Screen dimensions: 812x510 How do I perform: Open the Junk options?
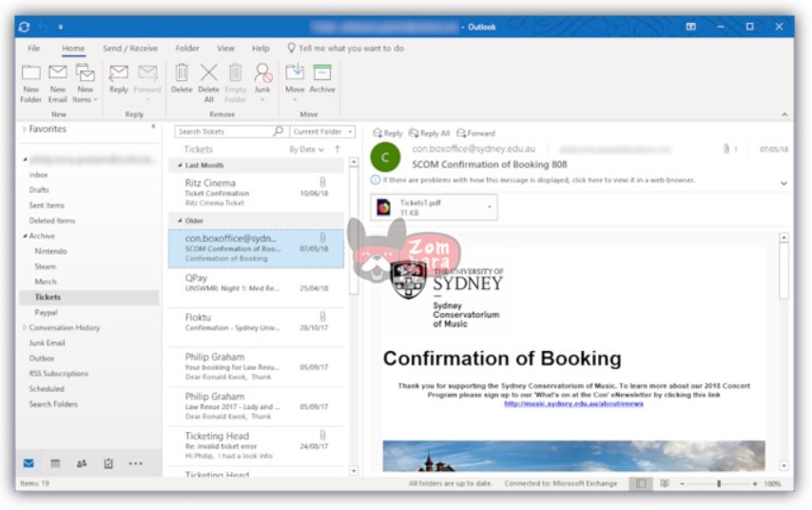[x=262, y=83]
